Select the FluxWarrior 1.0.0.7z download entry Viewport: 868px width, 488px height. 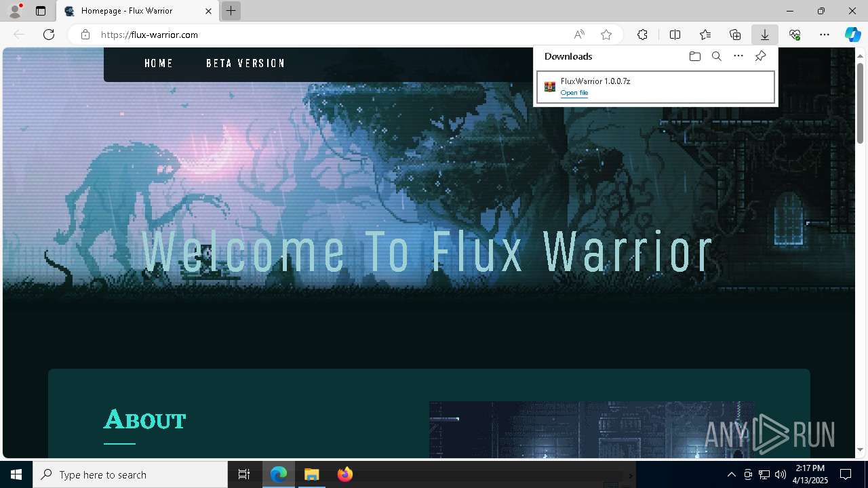pyautogui.click(x=656, y=87)
